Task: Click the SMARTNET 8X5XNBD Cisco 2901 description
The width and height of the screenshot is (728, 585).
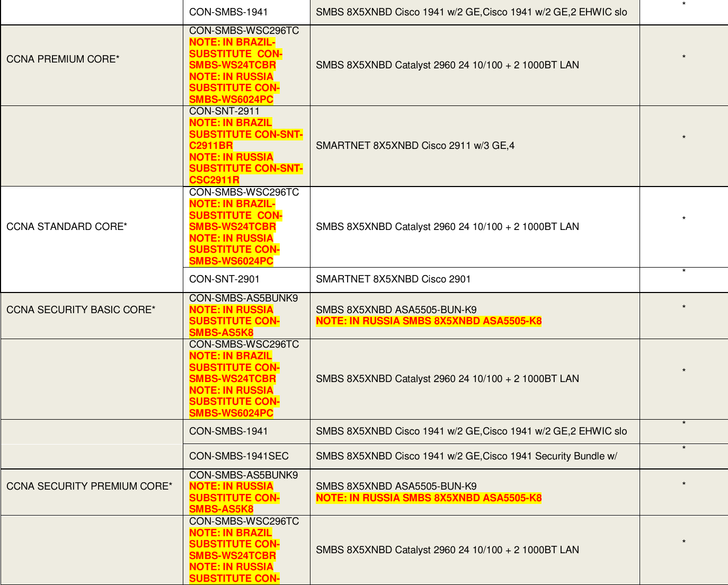Action: [x=394, y=279]
